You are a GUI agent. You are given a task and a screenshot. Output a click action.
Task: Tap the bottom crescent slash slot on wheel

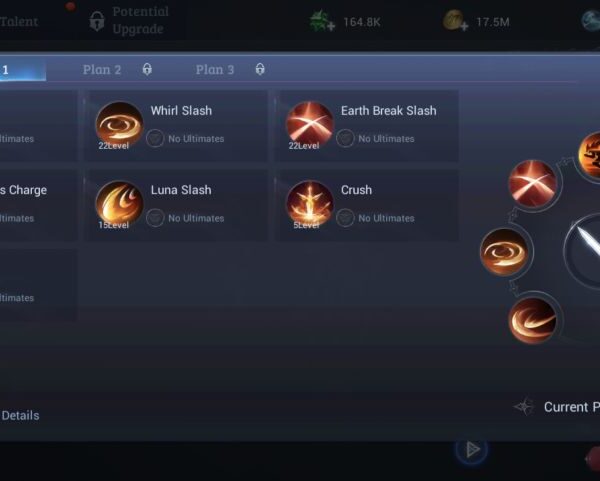[x=533, y=320]
